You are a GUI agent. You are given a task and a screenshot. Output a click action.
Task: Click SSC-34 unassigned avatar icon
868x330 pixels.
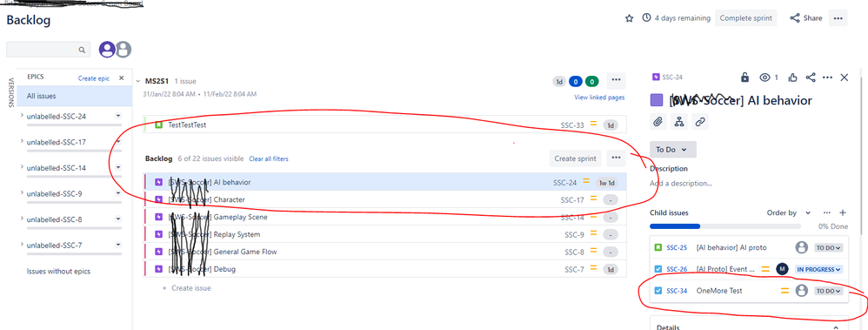[x=801, y=291]
